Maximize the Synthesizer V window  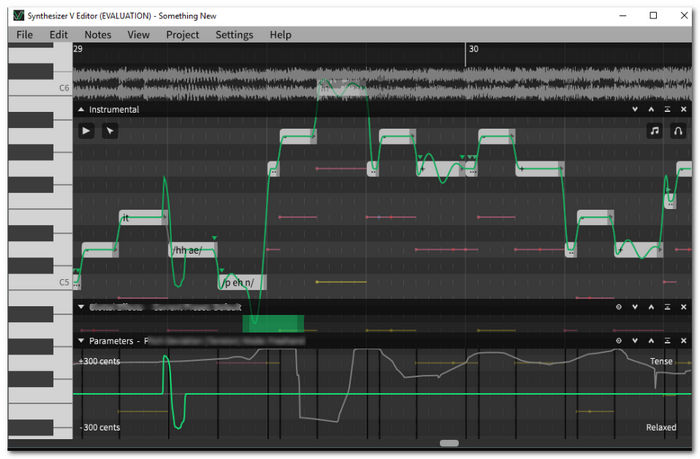click(653, 16)
